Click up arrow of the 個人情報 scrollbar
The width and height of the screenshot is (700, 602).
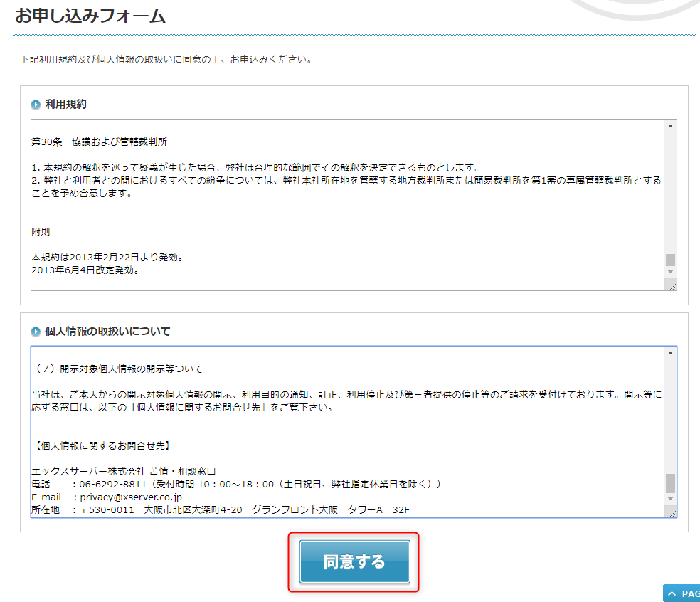(670, 353)
